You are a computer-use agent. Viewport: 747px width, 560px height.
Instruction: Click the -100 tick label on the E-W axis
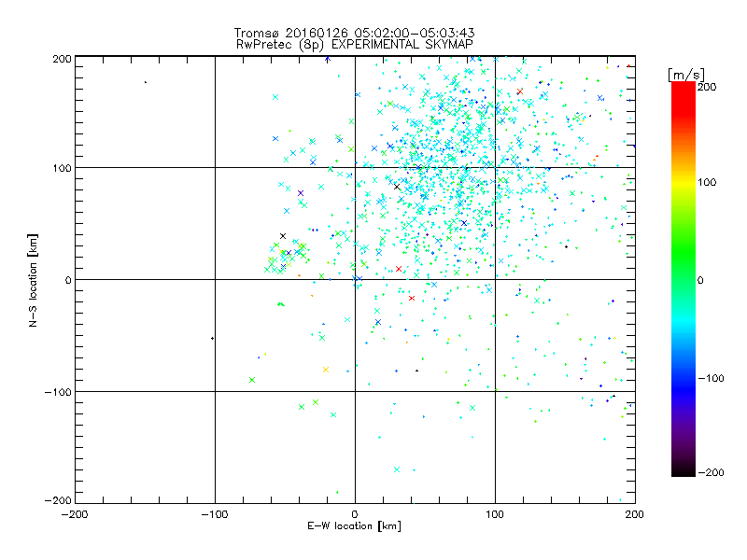[x=215, y=514]
